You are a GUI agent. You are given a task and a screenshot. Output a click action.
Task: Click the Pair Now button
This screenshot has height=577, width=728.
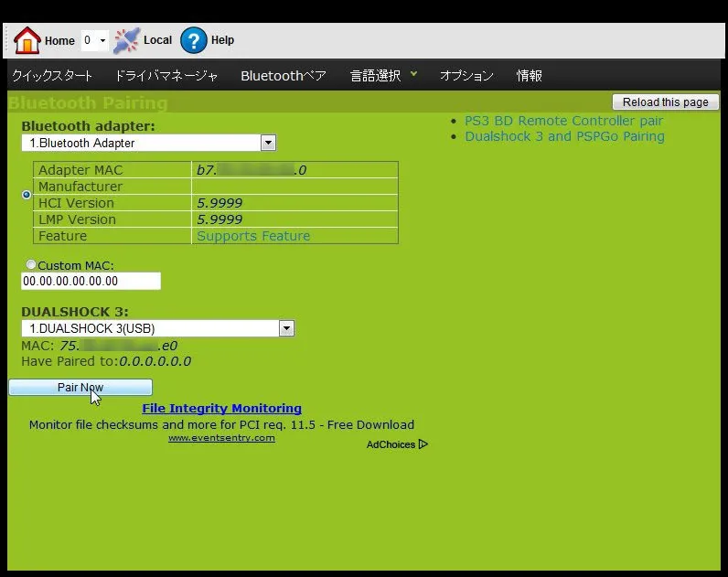click(80, 387)
